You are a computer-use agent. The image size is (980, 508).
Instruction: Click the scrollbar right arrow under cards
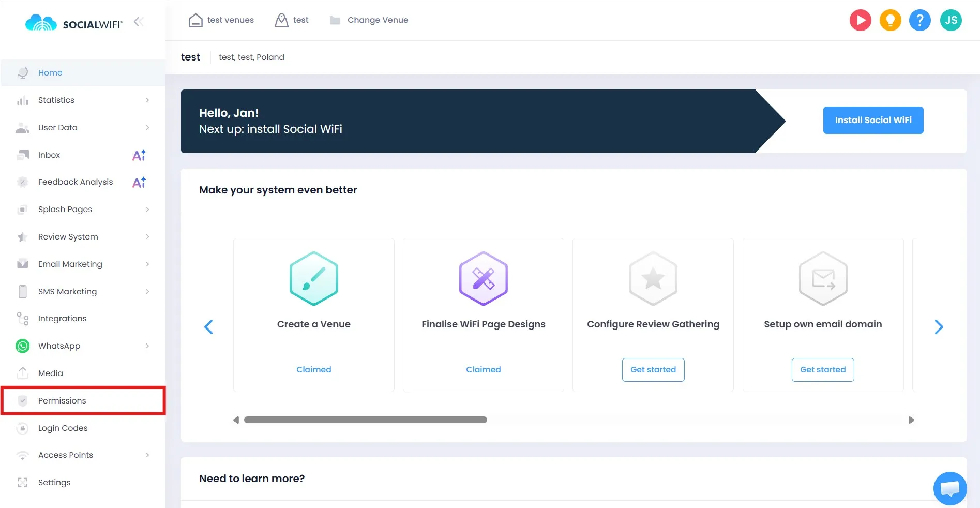click(x=911, y=420)
